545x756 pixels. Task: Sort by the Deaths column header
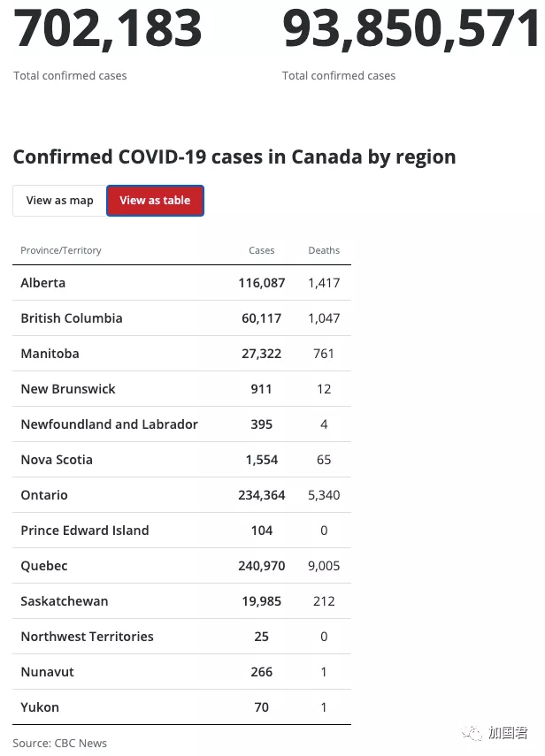324,250
